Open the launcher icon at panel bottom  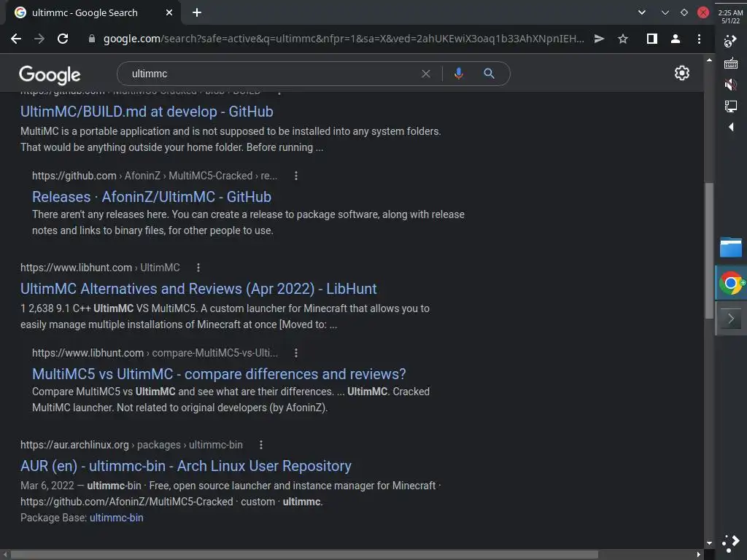(x=731, y=543)
